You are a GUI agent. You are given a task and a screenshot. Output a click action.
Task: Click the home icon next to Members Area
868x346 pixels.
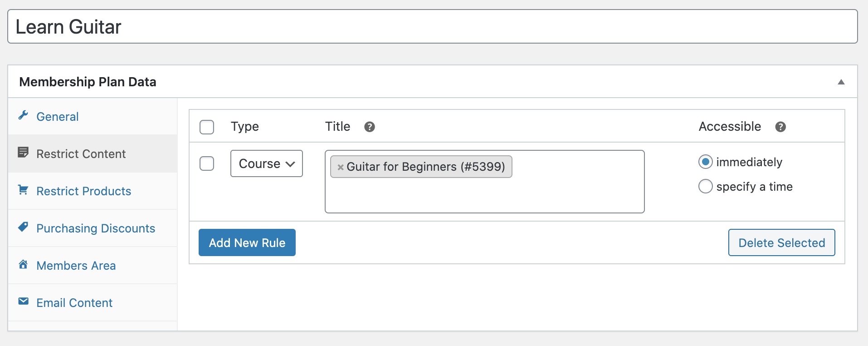24,265
